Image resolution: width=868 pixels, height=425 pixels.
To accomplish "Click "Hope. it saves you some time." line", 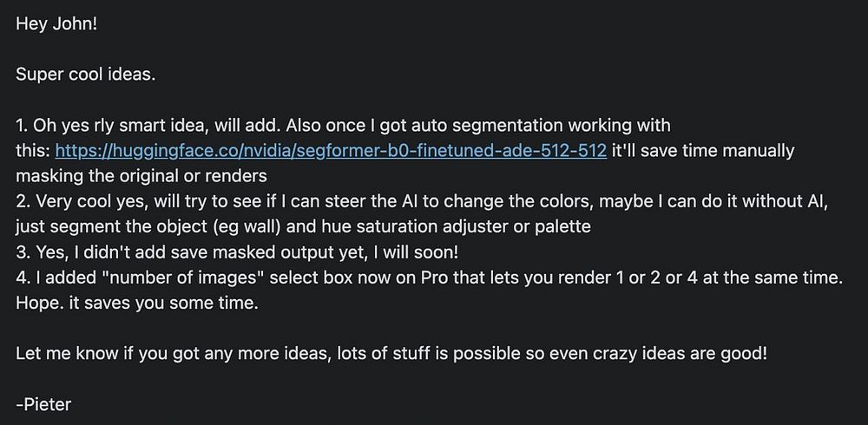I will tap(137, 304).
